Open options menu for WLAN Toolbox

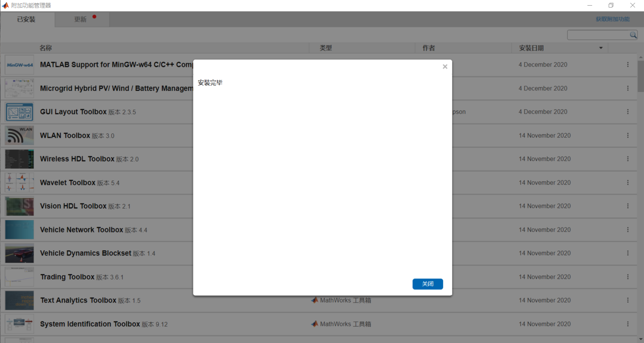(627, 135)
